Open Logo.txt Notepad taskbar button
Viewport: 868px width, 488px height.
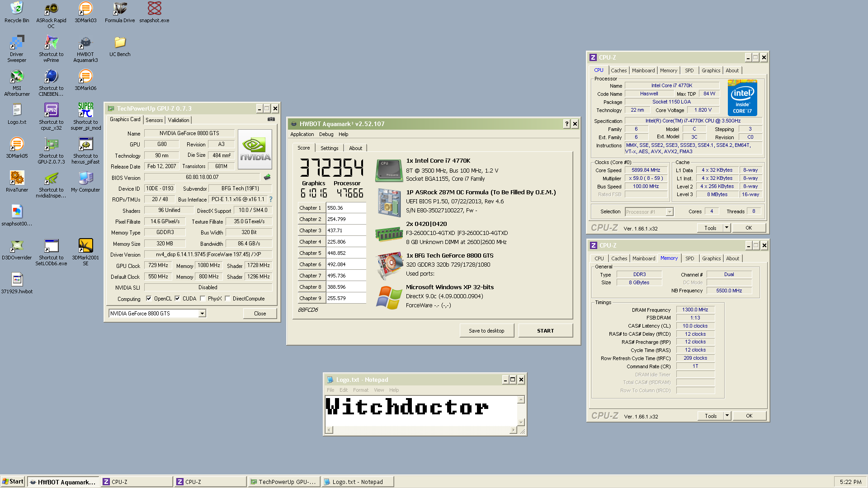(x=358, y=482)
